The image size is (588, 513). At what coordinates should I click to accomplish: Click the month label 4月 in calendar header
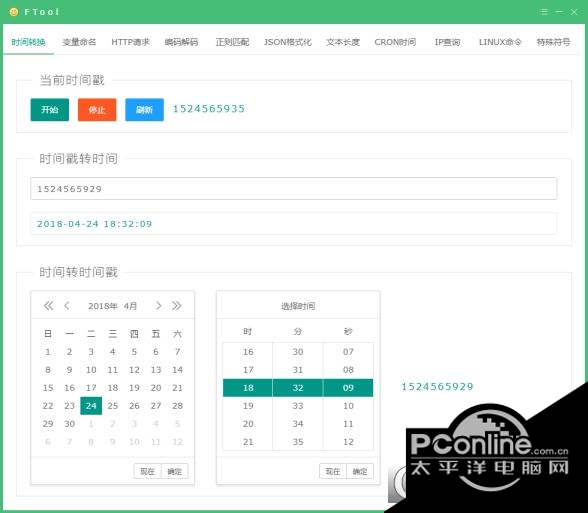[x=130, y=306]
